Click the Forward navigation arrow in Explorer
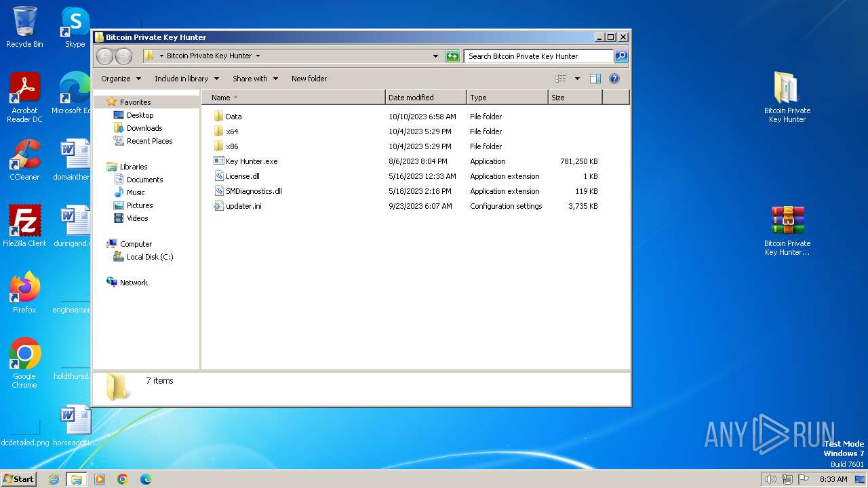The height and width of the screenshot is (488, 868). click(x=123, y=56)
